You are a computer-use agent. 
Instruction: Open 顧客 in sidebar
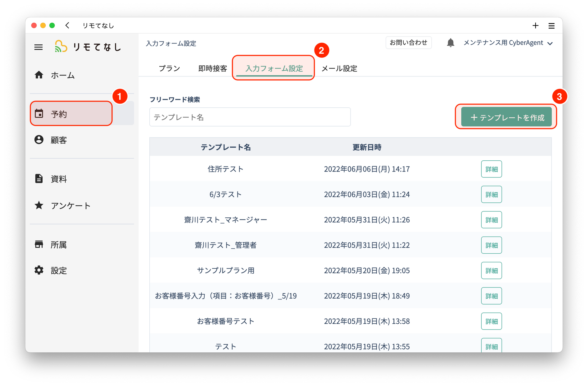coord(59,140)
